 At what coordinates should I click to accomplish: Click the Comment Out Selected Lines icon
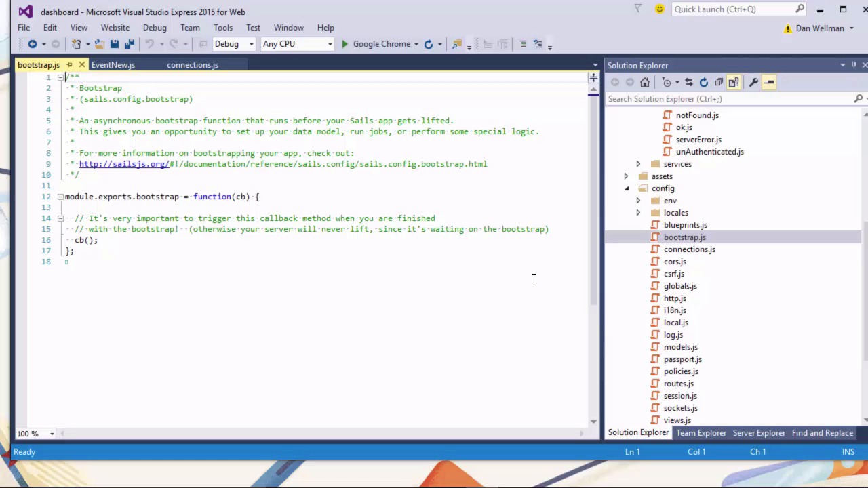[522, 44]
